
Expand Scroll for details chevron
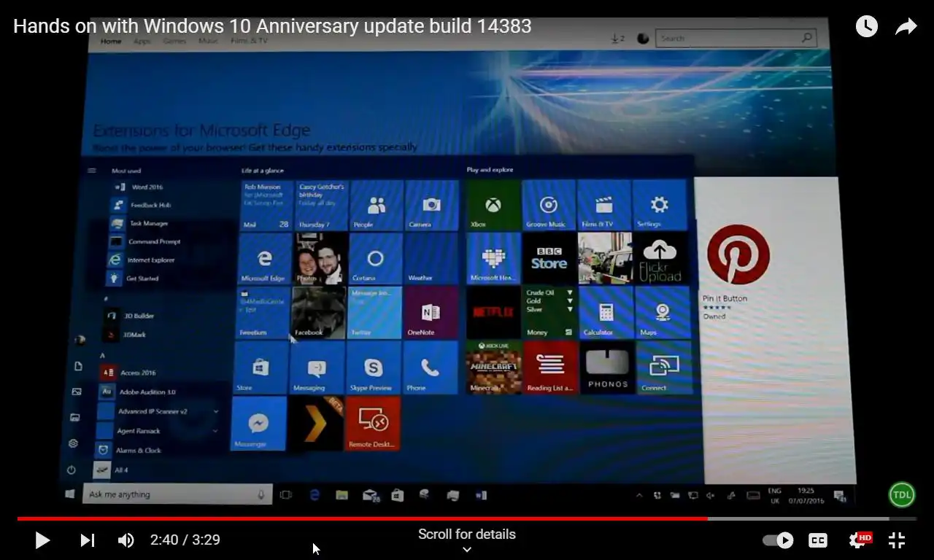pyautogui.click(x=467, y=550)
